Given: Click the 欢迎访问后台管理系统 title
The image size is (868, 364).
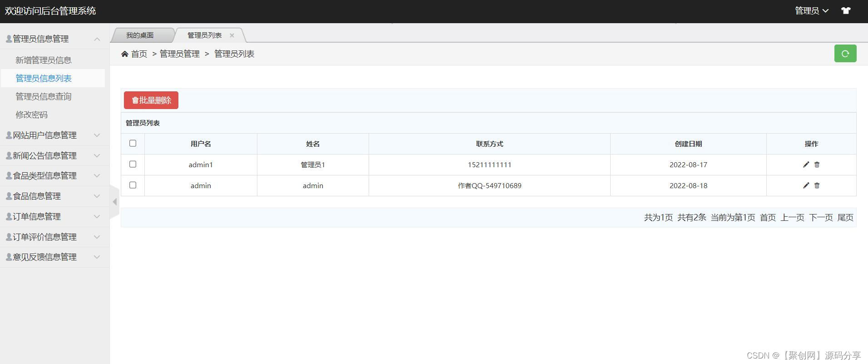Looking at the screenshot, I should point(50,11).
